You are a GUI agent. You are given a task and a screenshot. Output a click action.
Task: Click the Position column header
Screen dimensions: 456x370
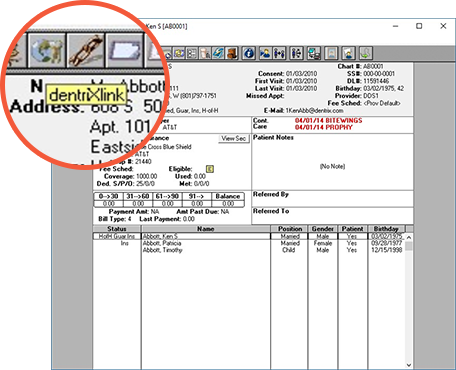pos(290,229)
